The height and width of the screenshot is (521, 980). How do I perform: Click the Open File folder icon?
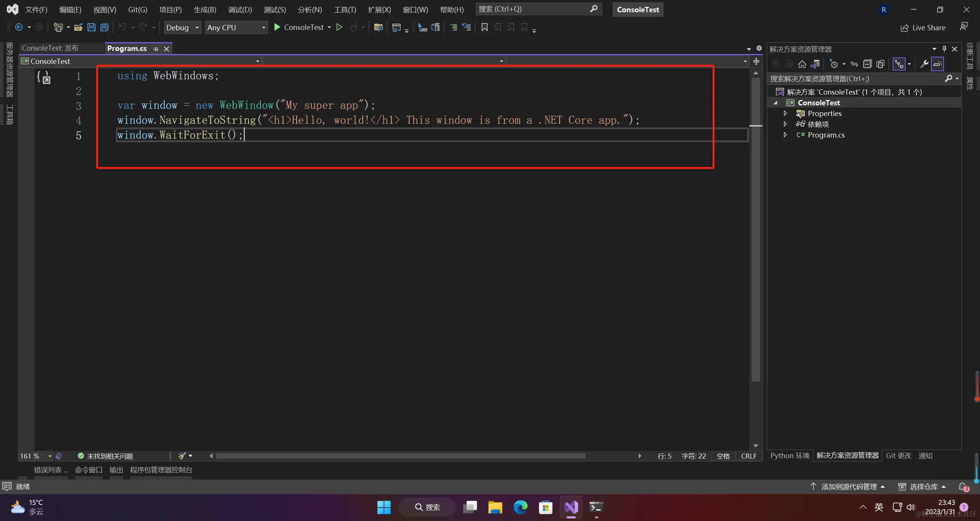coord(78,27)
